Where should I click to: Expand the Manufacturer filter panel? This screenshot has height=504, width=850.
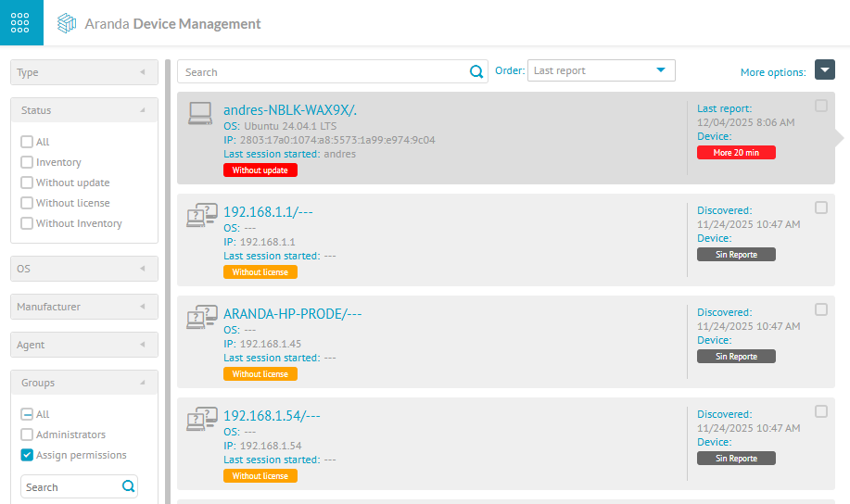coord(83,307)
